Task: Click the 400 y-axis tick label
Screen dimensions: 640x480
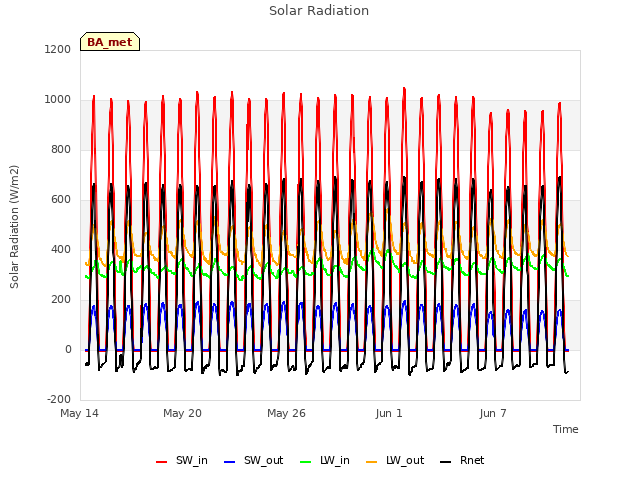Action: (x=61, y=249)
